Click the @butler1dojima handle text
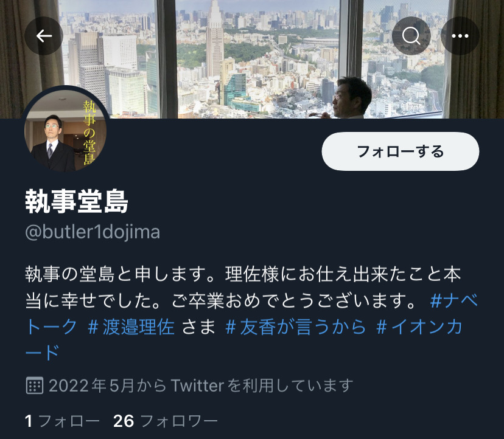The height and width of the screenshot is (439, 504). (x=93, y=232)
